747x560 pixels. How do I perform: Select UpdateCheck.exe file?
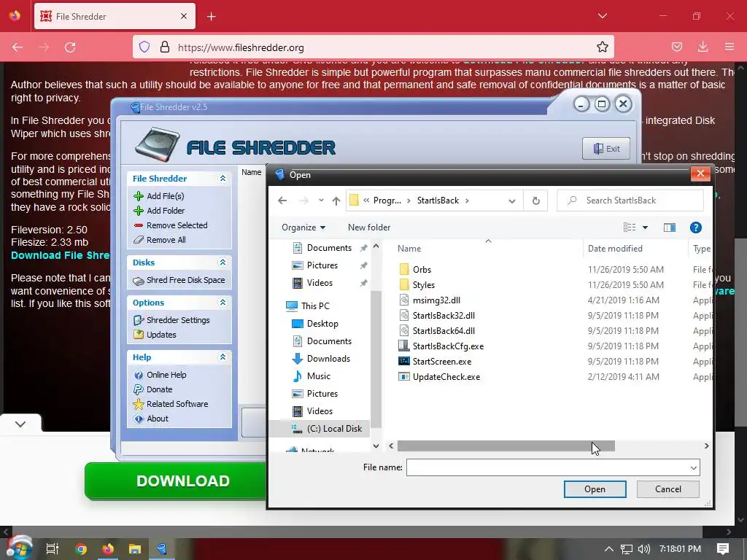click(438, 377)
